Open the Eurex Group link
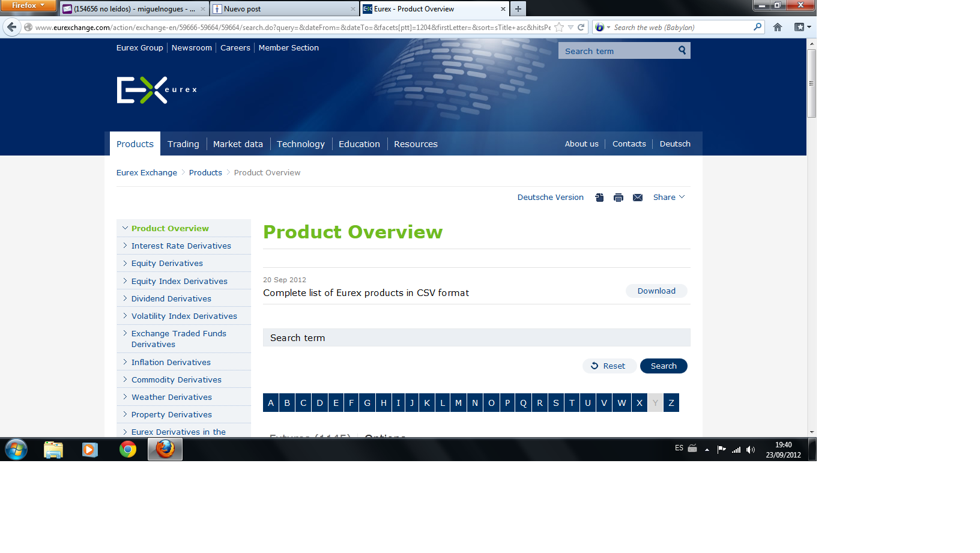 coord(140,48)
